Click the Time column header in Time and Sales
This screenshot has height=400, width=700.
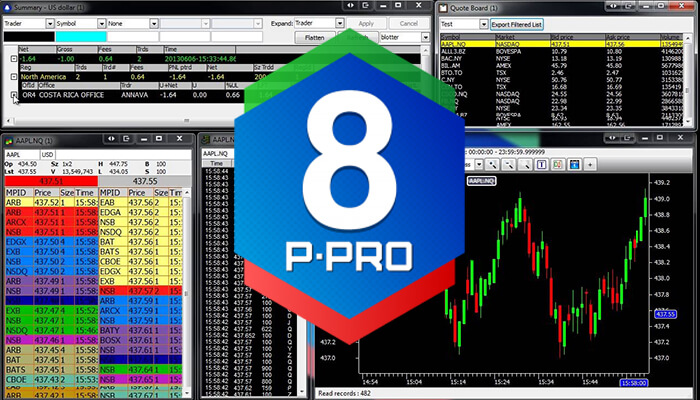click(x=217, y=163)
